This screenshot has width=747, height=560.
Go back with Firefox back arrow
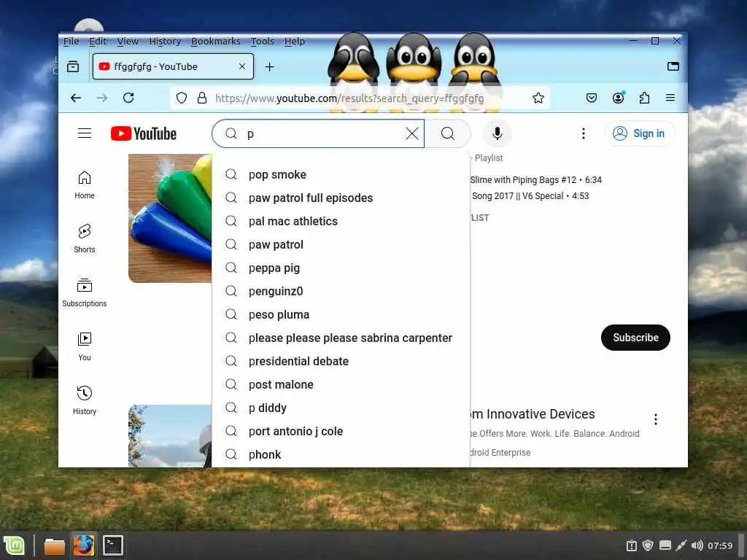76,98
